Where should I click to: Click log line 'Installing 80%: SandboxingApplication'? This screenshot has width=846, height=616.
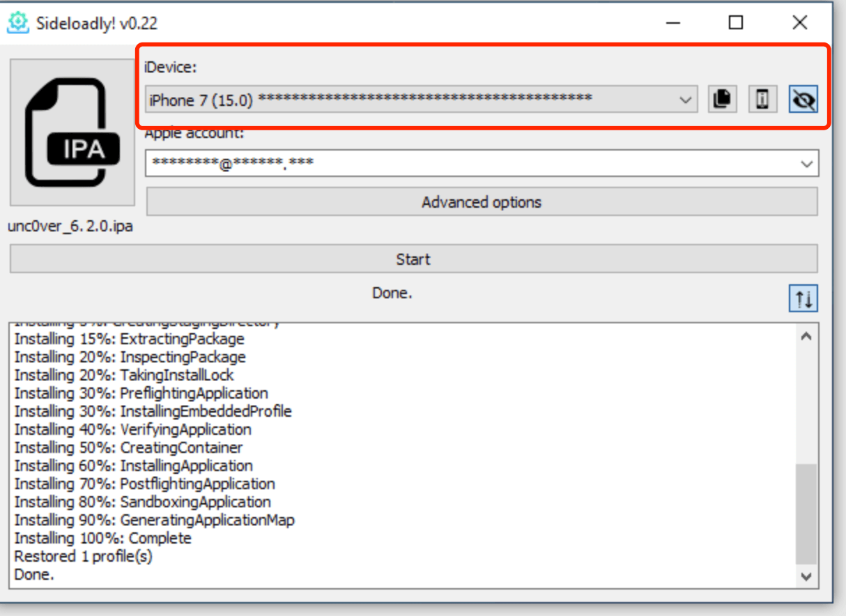(x=143, y=502)
